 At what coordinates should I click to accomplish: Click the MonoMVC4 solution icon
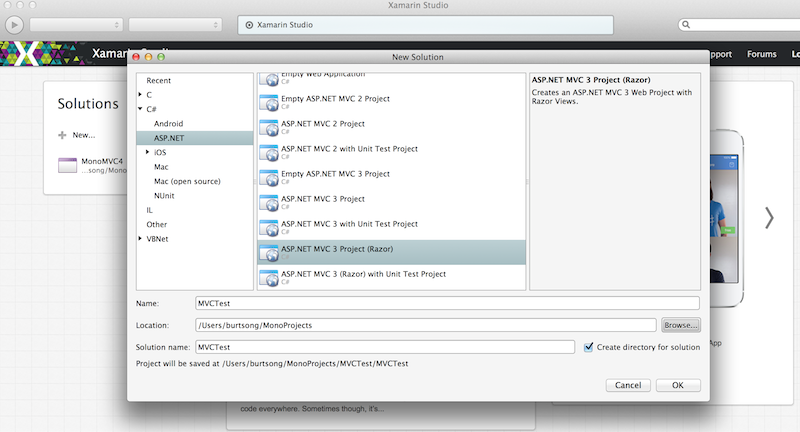[67, 165]
